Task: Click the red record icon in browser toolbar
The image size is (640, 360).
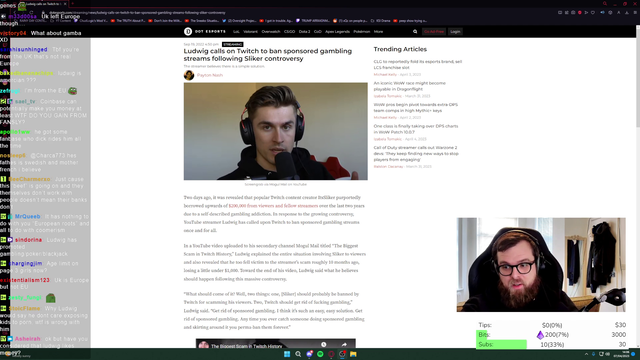Action: (x=580, y=13)
